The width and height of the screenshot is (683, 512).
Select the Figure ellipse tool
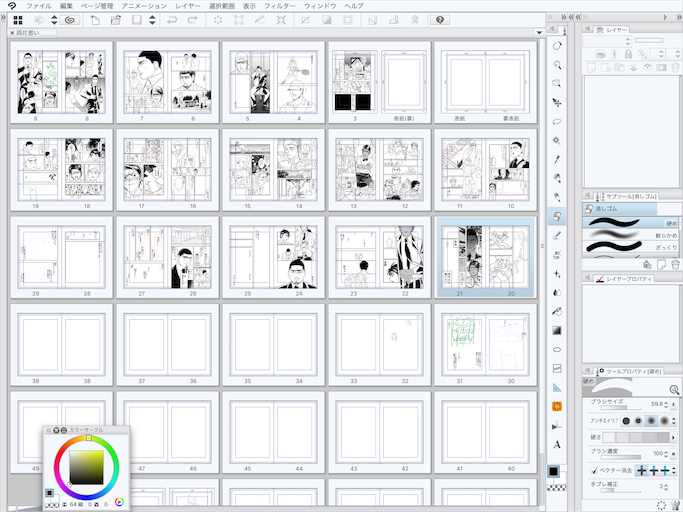[557, 349]
